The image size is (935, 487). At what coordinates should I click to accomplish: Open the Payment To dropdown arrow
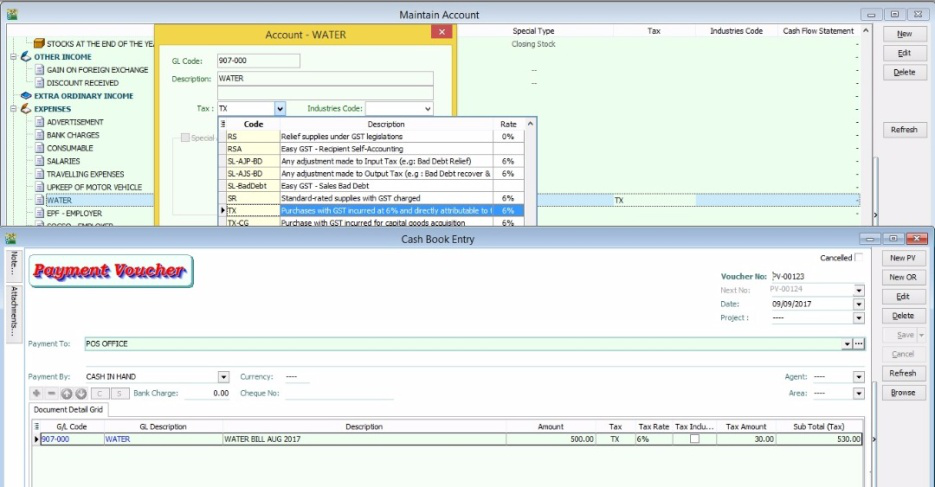(x=847, y=344)
